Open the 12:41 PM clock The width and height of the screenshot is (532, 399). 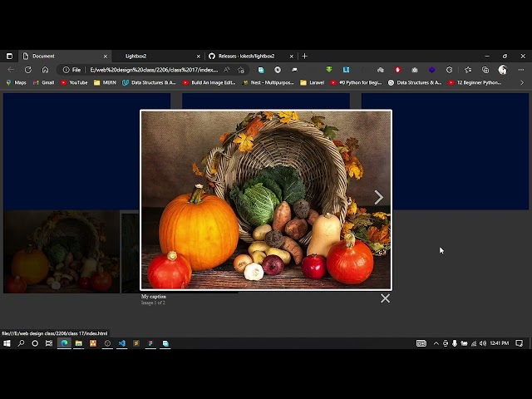click(x=499, y=343)
